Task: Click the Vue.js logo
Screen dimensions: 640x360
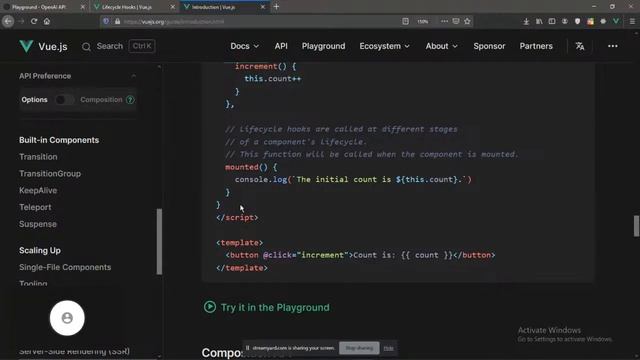Action: pyautogui.click(x=43, y=46)
